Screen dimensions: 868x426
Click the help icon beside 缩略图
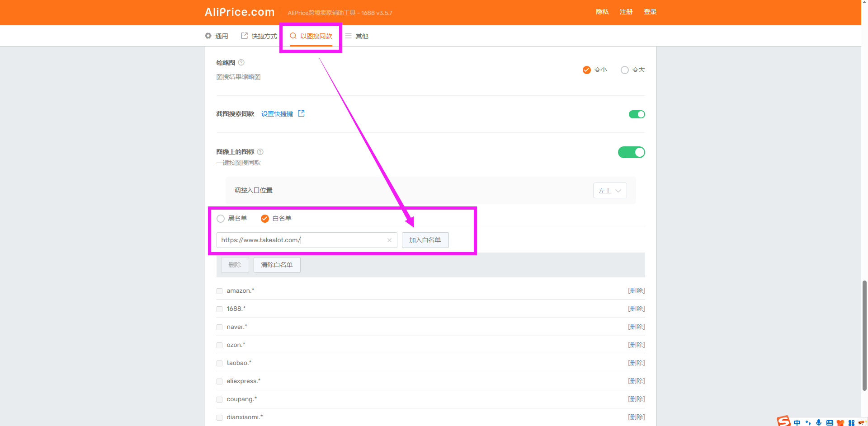(x=241, y=62)
